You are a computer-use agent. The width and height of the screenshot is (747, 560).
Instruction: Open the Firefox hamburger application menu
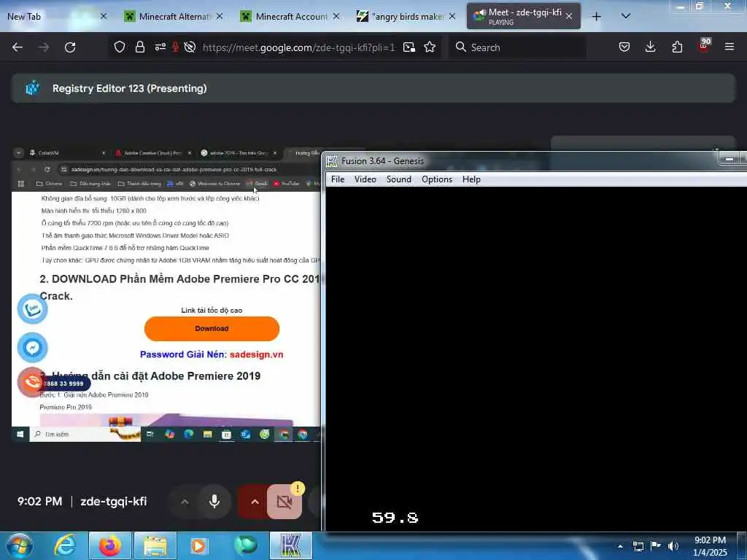click(729, 47)
